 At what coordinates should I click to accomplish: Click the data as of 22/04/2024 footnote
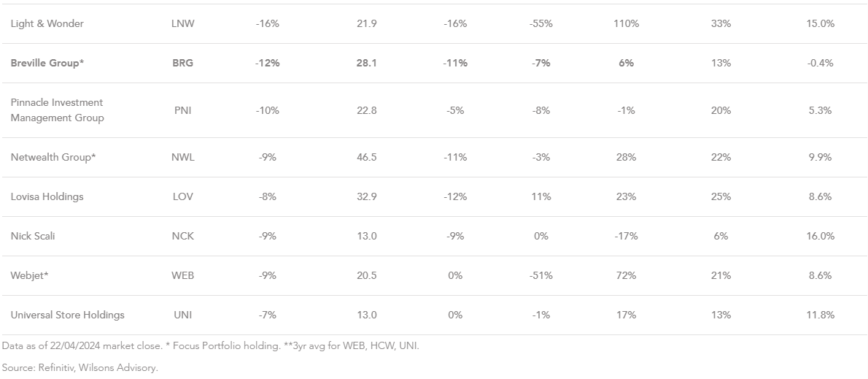211,345
